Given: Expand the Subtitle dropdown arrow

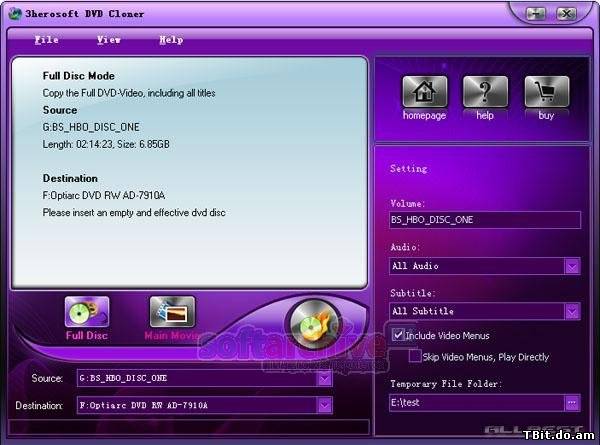Looking at the screenshot, I should pyautogui.click(x=572, y=311).
